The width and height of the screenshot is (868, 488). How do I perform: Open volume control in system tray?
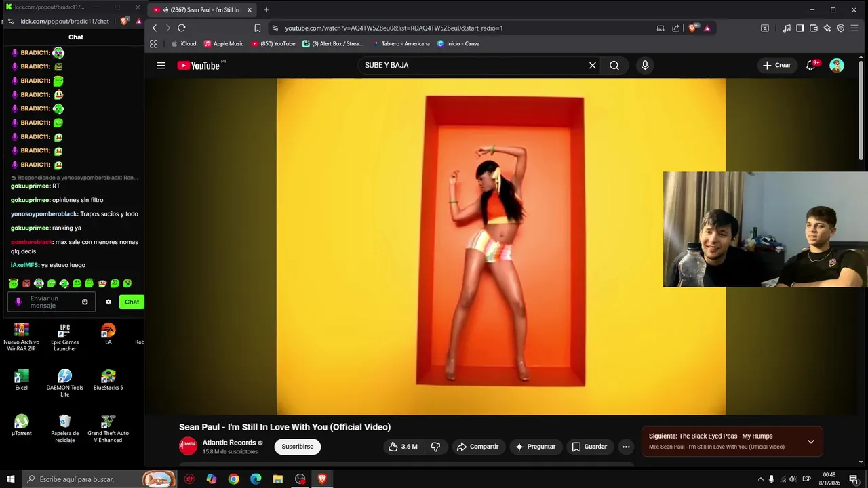(x=793, y=479)
